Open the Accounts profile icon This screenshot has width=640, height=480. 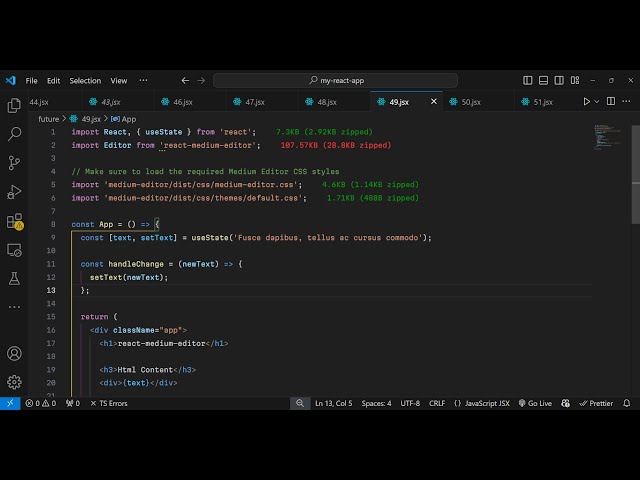(14, 353)
